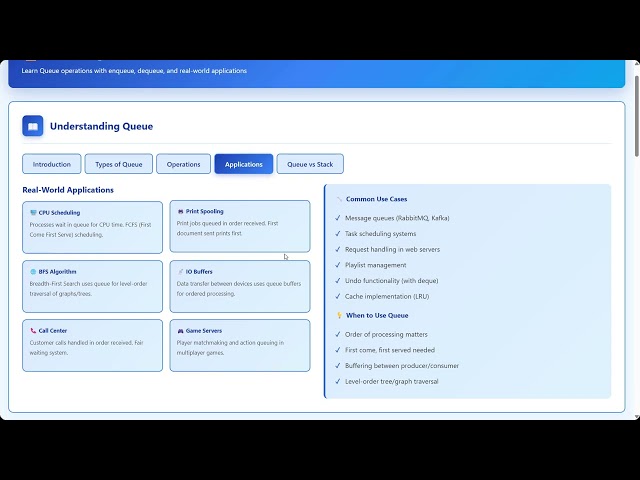Click the checkmark next to Message queues

(x=338, y=218)
